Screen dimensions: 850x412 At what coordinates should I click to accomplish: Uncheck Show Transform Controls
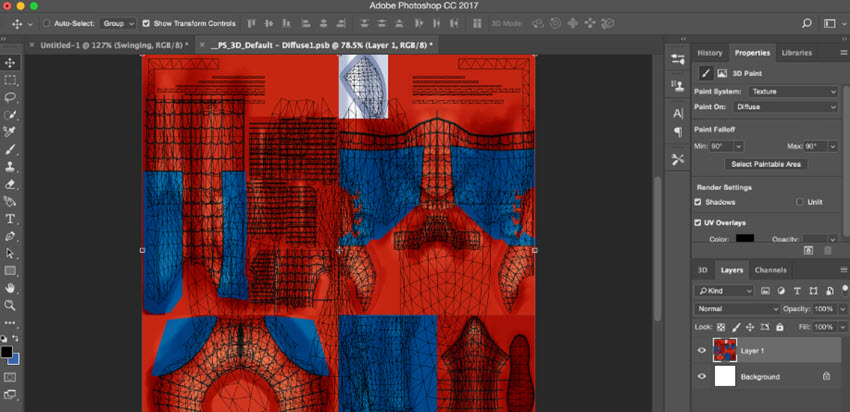(x=146, y=24)
